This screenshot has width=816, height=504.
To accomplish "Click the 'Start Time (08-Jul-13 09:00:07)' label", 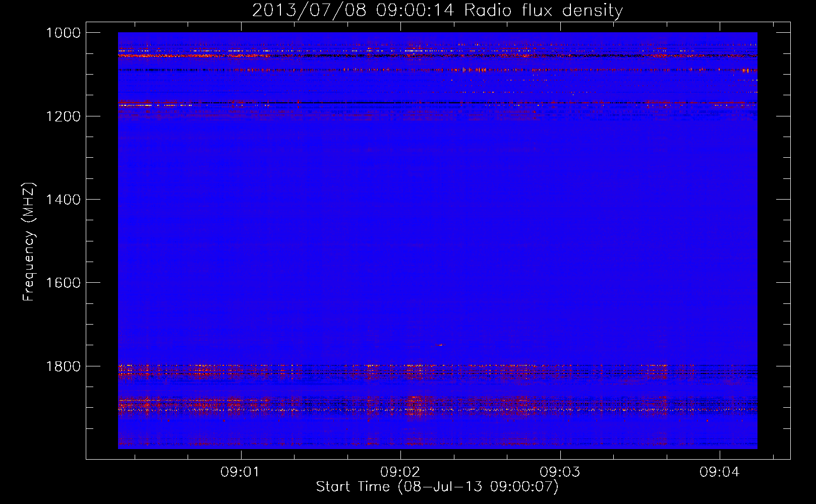I will [437, 487].
